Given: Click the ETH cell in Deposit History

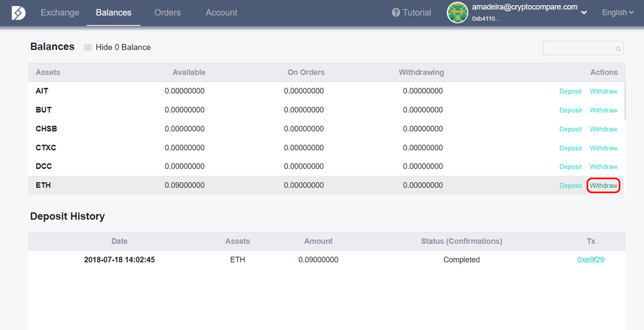Looking at the screenshot, I should (238, 260).
